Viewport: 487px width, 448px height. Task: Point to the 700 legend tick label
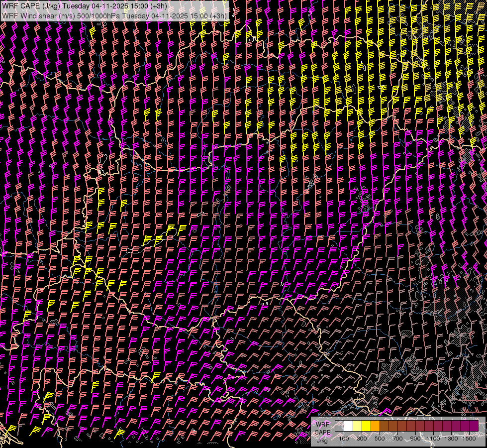tap(397, 439)
